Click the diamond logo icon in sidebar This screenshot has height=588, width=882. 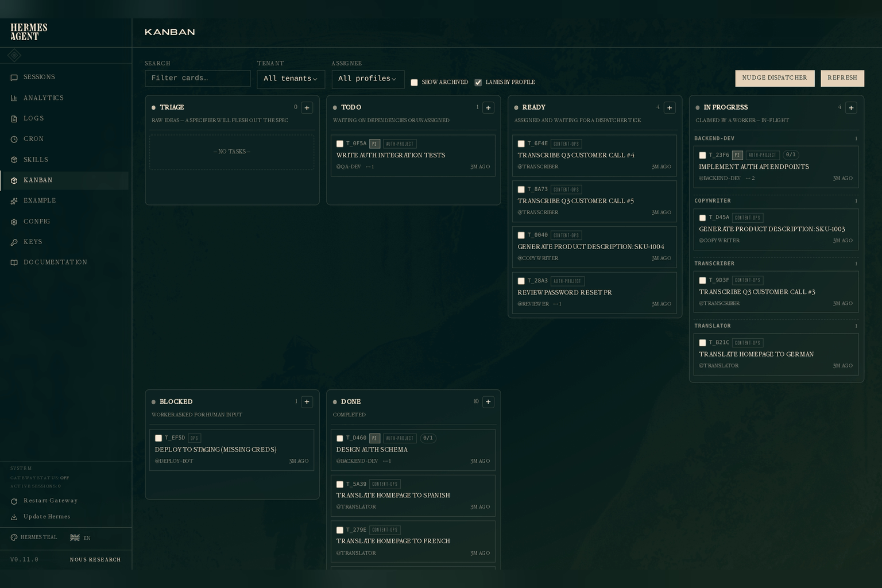(14, 55)
